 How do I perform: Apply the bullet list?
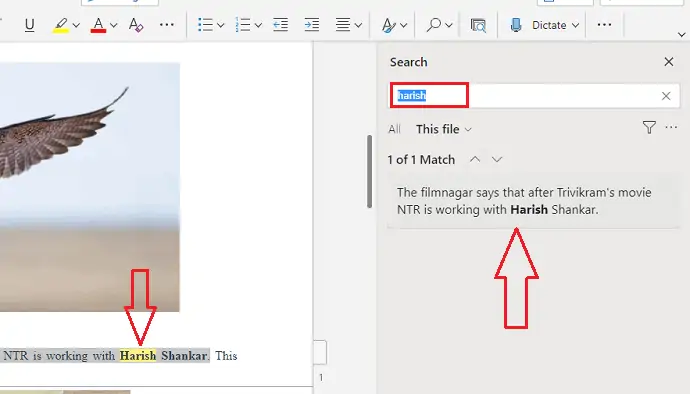point(206,25)
